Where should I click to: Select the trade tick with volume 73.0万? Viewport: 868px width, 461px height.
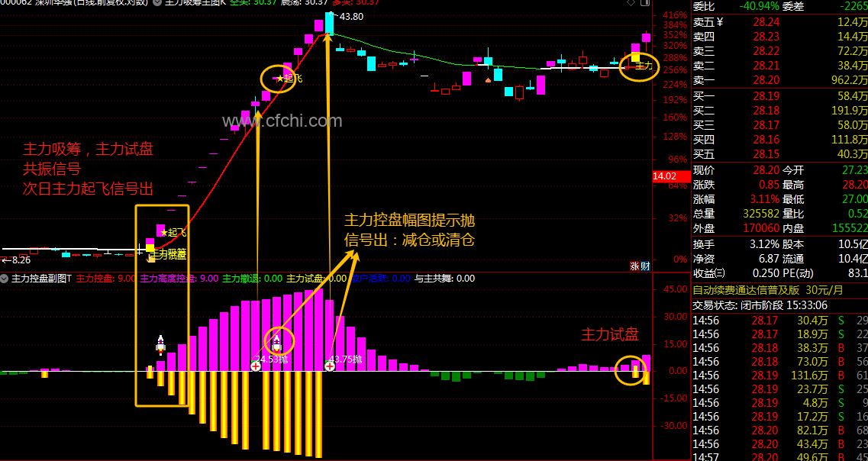pos(780,362)
